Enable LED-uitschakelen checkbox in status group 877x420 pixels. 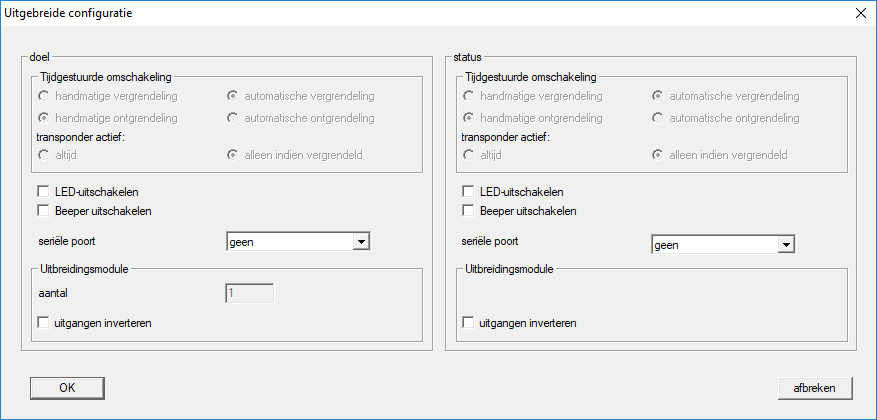pyautogui.click(x=469, y=192)
